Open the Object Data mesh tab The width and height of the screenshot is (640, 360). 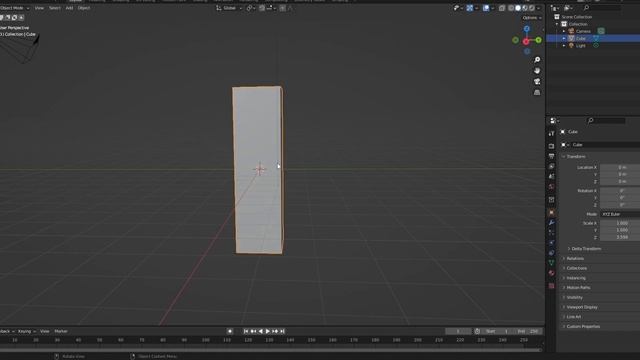551,263
